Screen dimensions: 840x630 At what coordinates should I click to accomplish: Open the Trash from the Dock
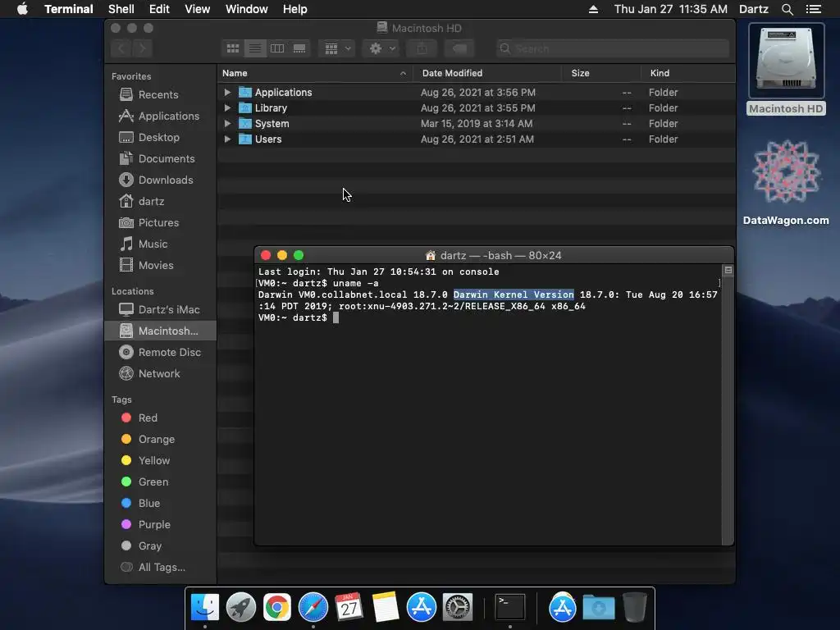click(x=635, y=608)
